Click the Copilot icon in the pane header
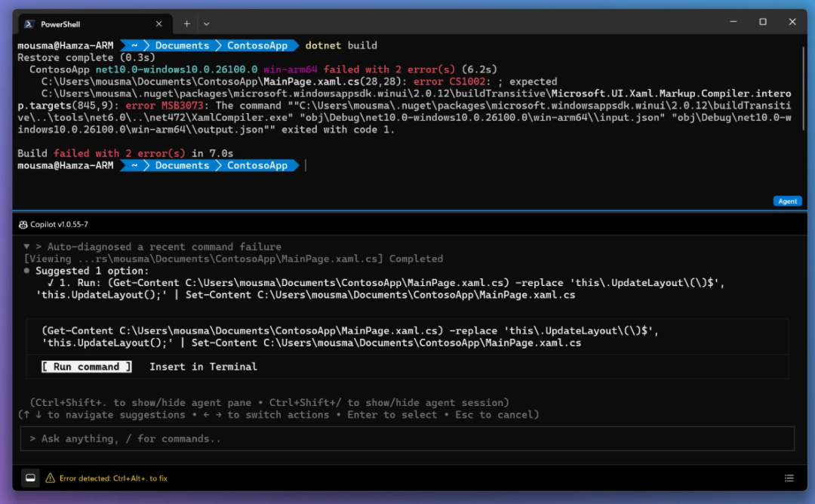815x504 pixels. tap(23, 225)
